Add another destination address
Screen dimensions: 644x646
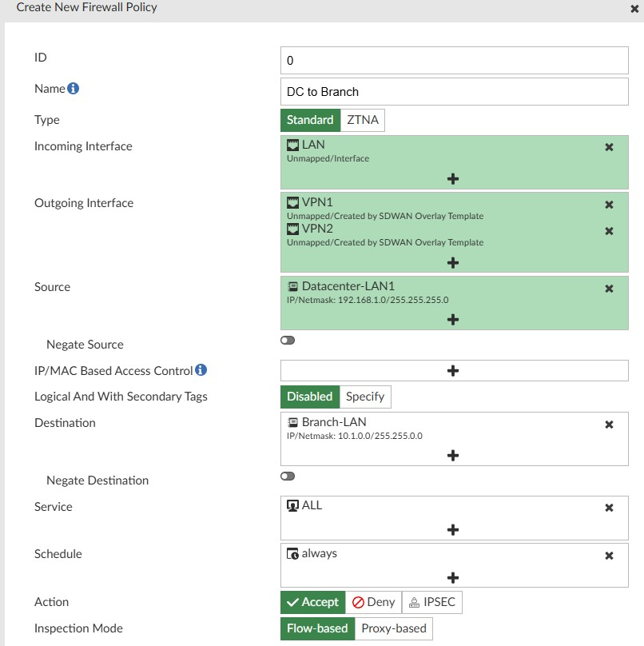(x=453, y=455)
